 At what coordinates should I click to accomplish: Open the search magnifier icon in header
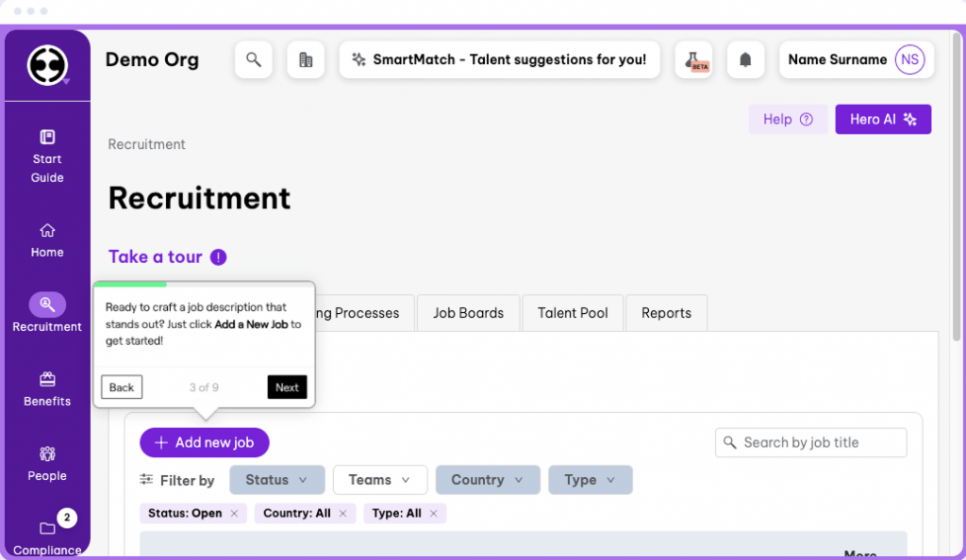[253, 59]
